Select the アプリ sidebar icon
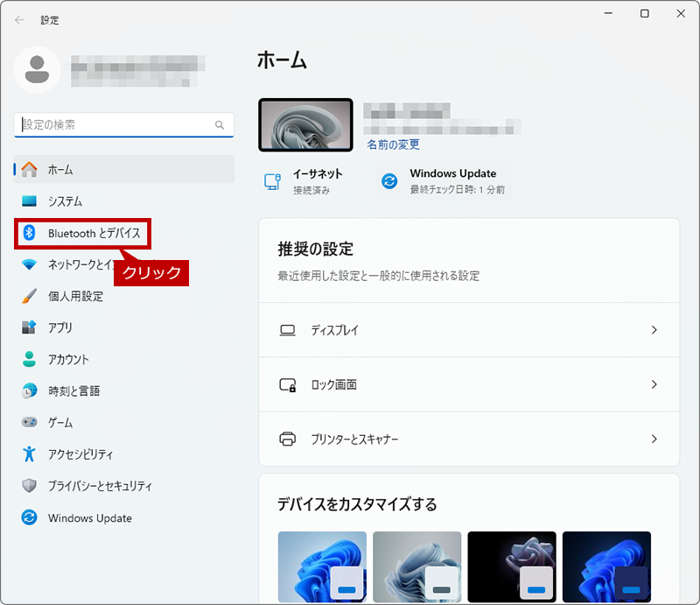The height and width of the screenshot is (605, 700). click(x=30, y=327)
